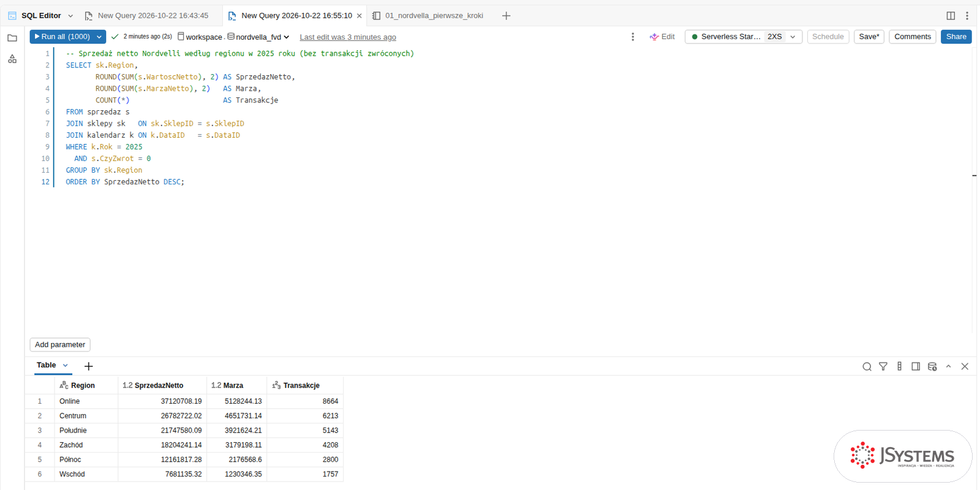Open the Serverless Starter warehouse selector
This screenshot has width=980, height=490.
tap(744, 37)
